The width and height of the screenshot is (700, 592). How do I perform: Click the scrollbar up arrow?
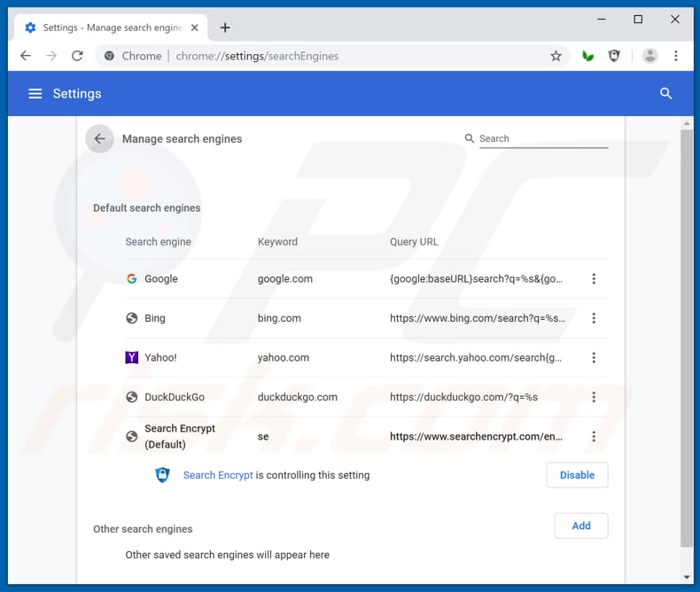(x=687, y=123)
